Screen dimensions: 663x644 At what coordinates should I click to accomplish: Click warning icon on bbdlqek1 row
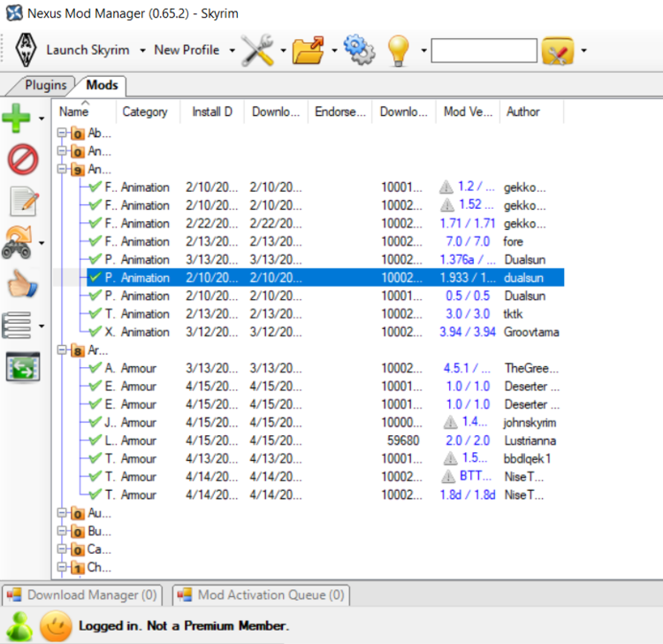pyautogui.click(x=450, y=458)
